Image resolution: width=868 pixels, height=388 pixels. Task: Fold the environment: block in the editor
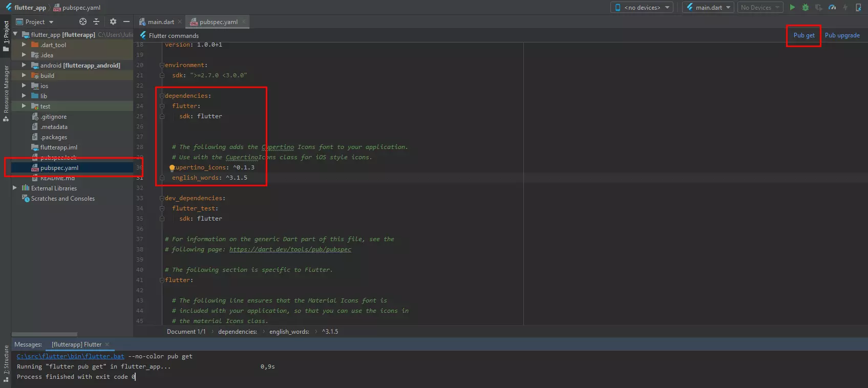tap(162, 65)
